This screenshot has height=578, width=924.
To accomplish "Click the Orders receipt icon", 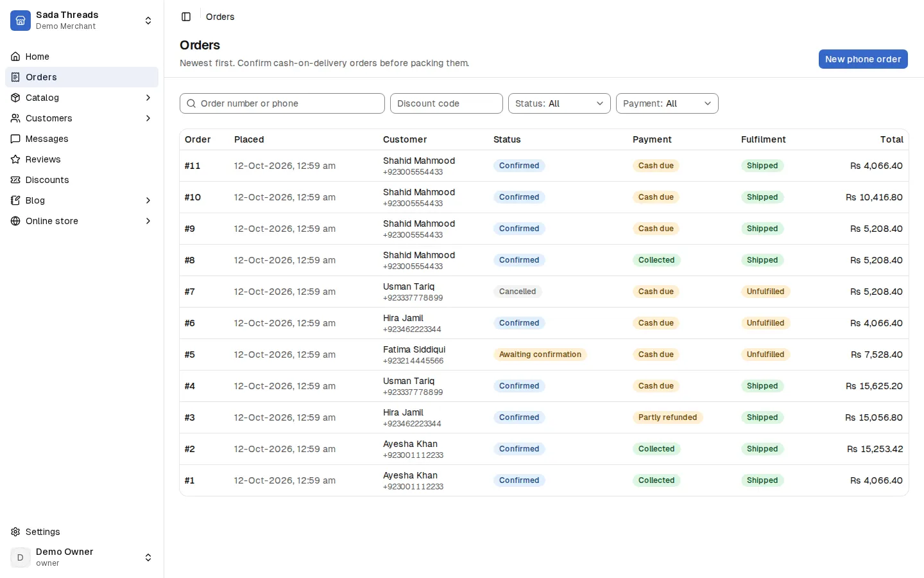I will pyautogui.click(x=15, y=77).
